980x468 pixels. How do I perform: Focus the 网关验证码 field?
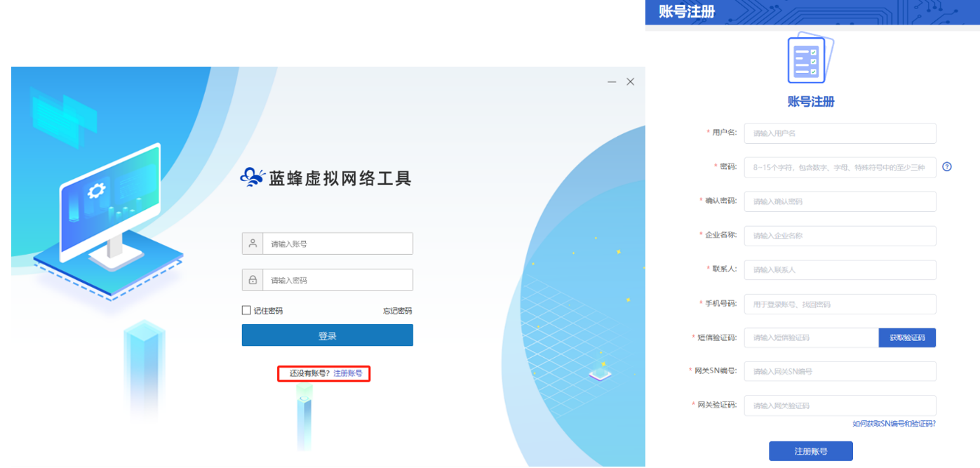tap(840, 406)
